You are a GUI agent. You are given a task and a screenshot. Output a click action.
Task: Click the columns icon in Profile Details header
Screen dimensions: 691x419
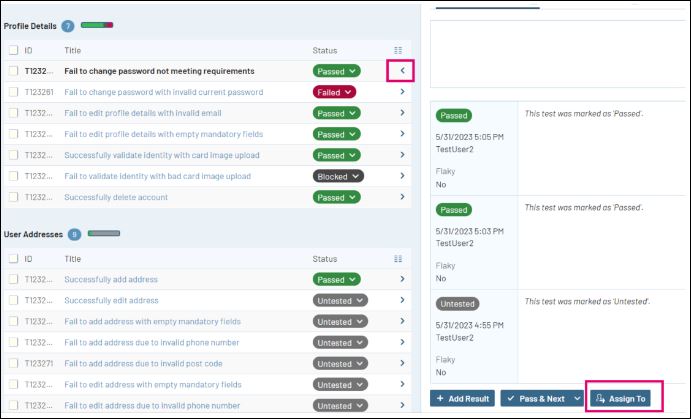pyautogui.click(x=398, y=50)
